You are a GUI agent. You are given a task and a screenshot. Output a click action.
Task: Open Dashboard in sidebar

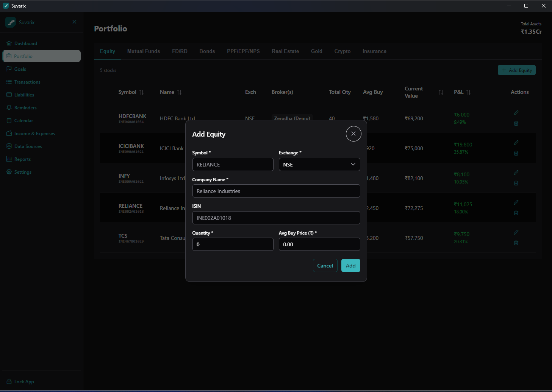pyautogui.click(x=41, y=44)
